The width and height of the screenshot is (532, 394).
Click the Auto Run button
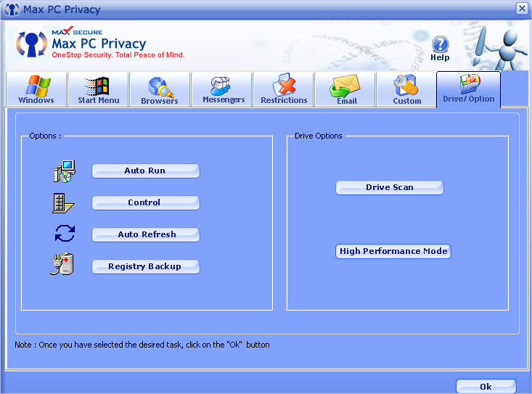pyautogui.click(x=146, y=171)
